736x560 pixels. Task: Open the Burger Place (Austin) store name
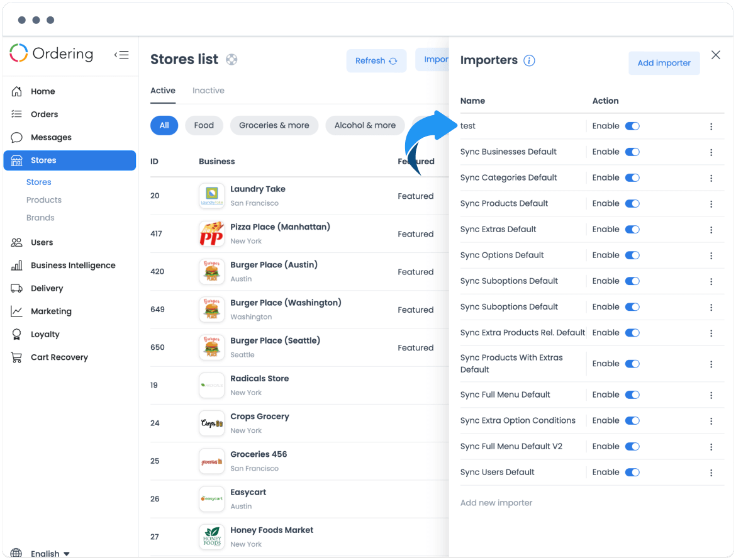click(274, 265)
